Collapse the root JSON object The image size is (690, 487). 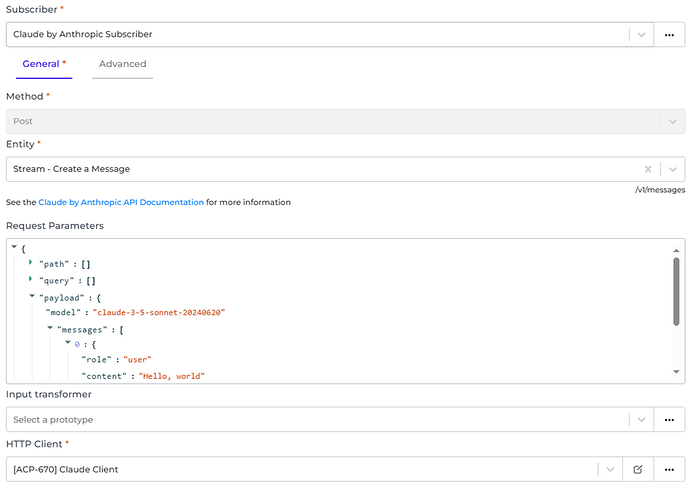(14, 247)
